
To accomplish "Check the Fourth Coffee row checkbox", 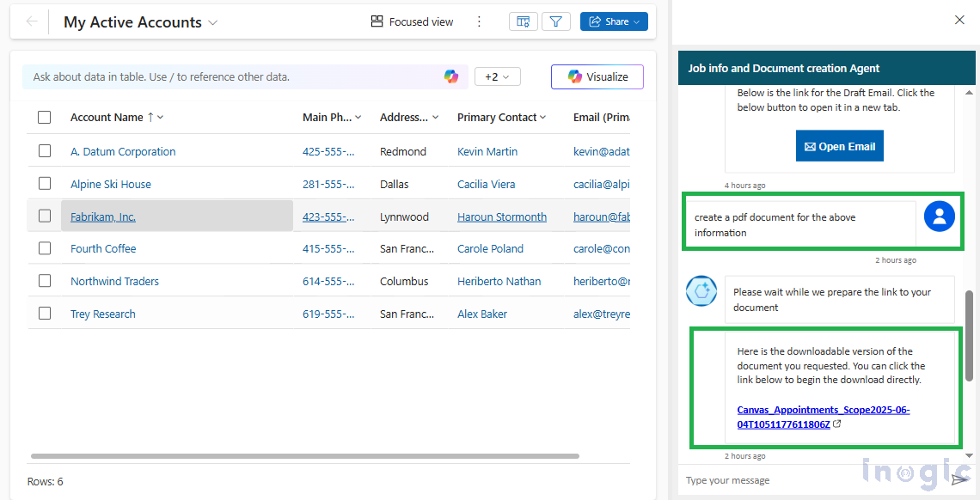I will coord(45,248).
